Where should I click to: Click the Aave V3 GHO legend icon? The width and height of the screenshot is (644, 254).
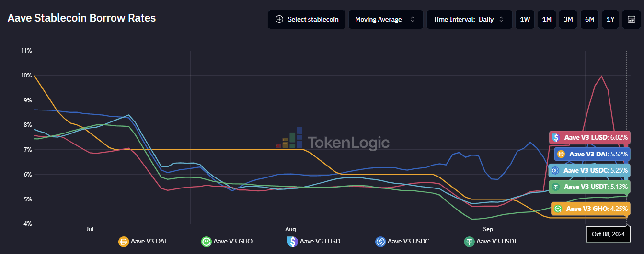[206, 242]
